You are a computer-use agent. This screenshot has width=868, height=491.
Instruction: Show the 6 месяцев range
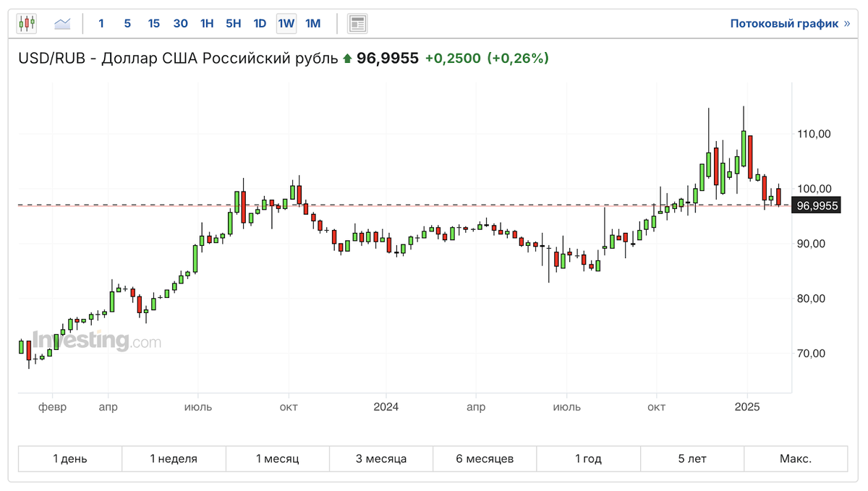click(485, 458)
